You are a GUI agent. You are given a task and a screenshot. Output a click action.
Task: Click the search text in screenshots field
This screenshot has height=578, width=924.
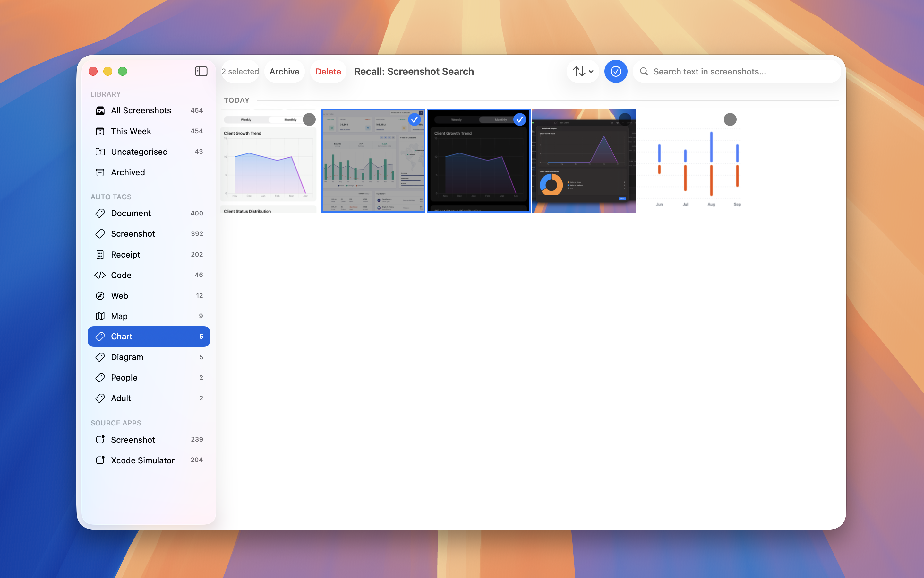point(737,72)
